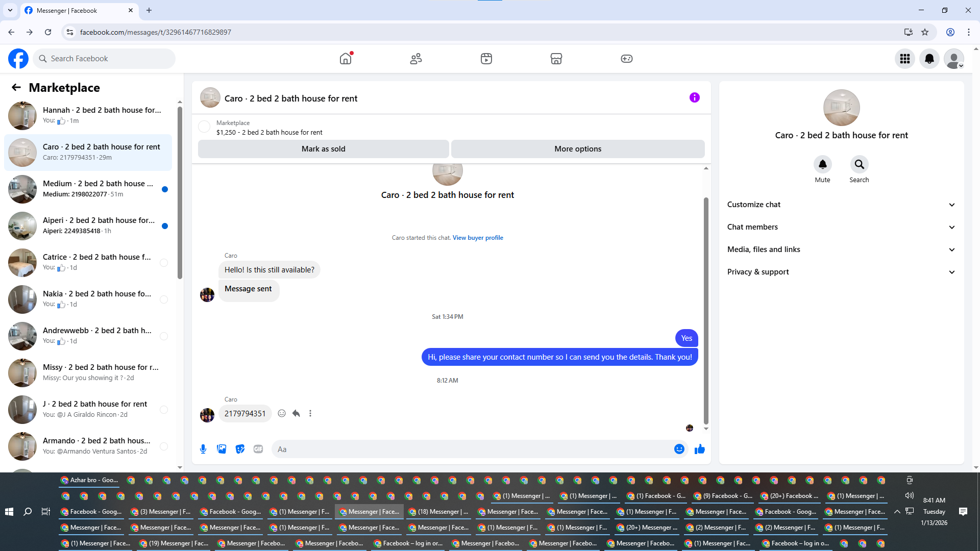The width and height of the screenshot is (980, 551).
Task: Open emoji picker in message box
Action: coord(679,449)
